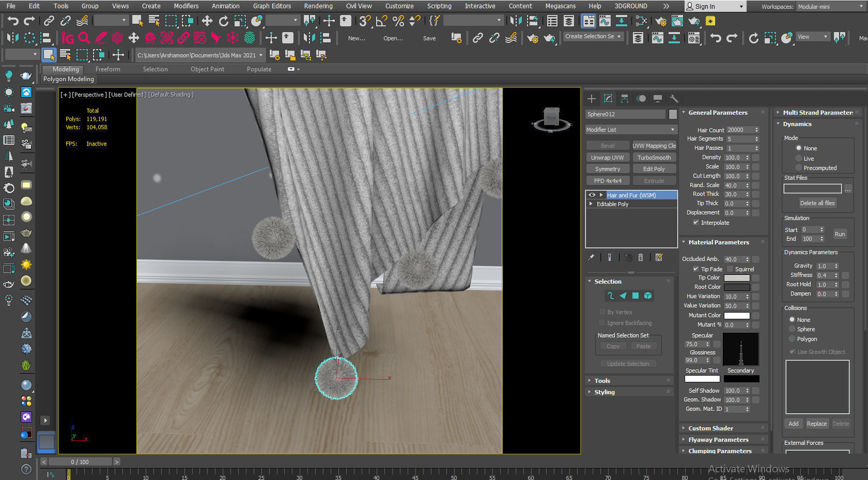This screenshot has width=868, height=480.
Task: Click the Root Color swatch
Action: (x=737, y=287)
